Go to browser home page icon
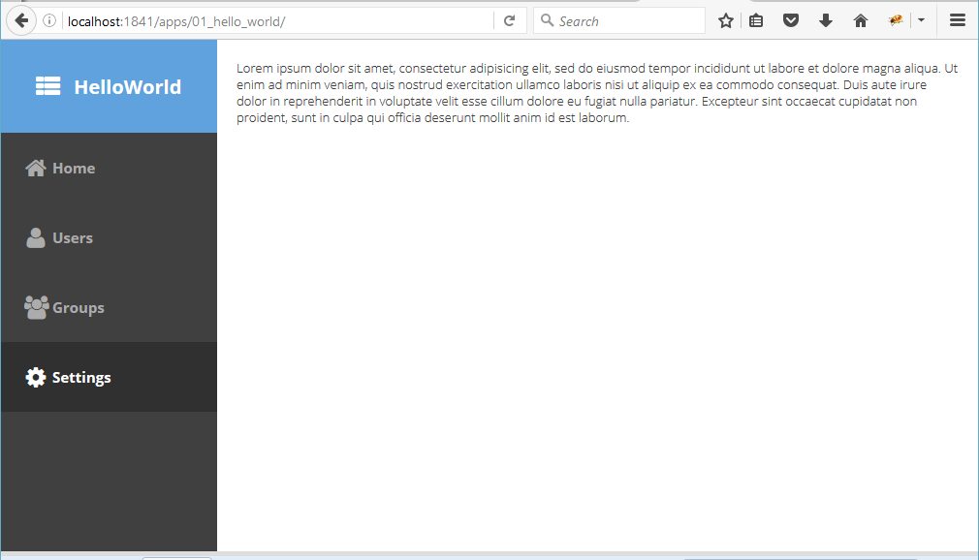Viewport: 979px width, 560px height. (861, 20)
